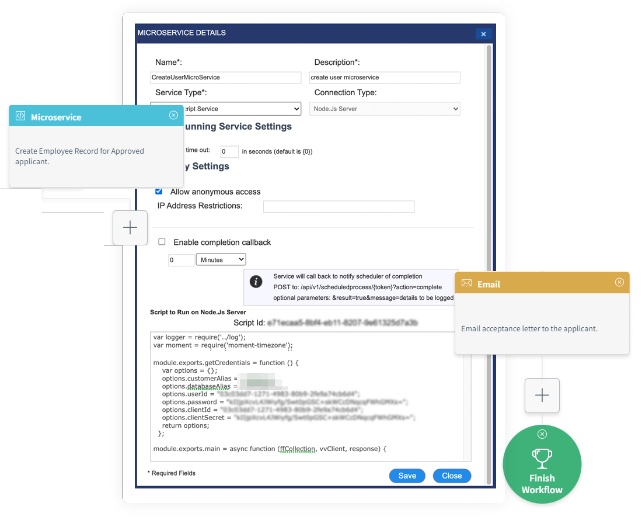Screen dimensions: 642x520
Task: Remove the Microservice workflow card
Action: 173,115
